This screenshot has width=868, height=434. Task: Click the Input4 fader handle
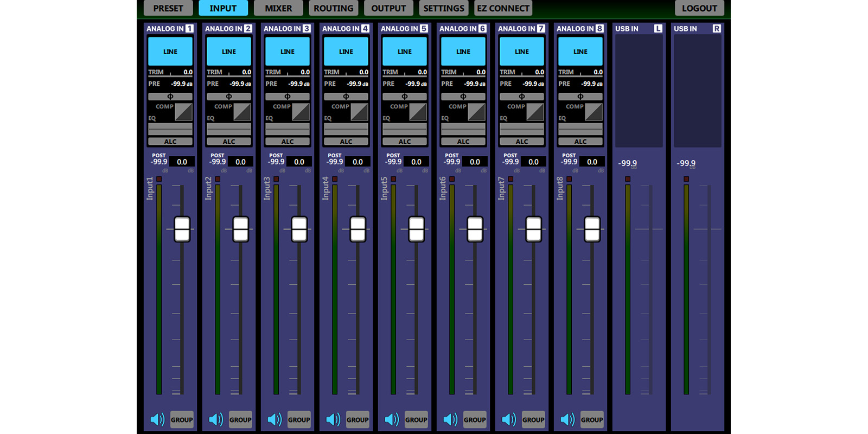point(358,229)
